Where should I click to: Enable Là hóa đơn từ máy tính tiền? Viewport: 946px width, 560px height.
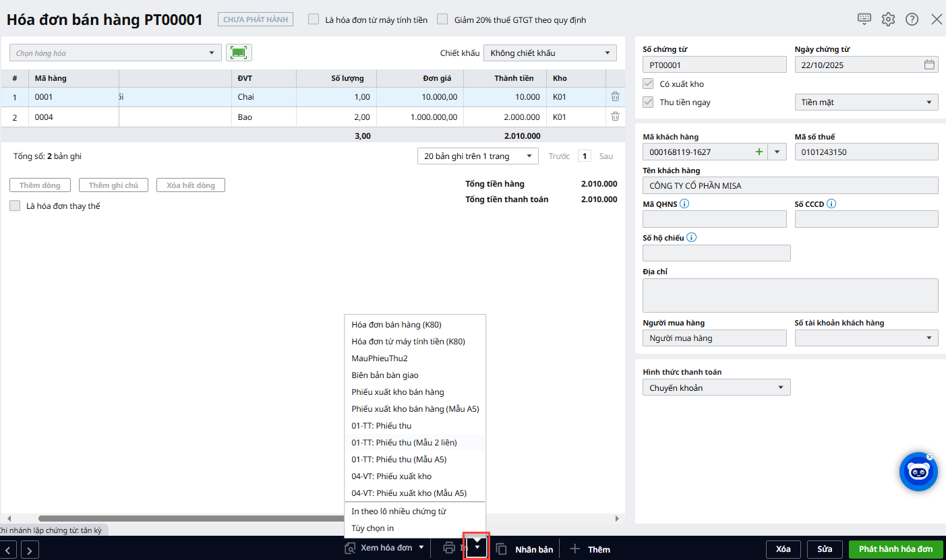click(314, 20)
